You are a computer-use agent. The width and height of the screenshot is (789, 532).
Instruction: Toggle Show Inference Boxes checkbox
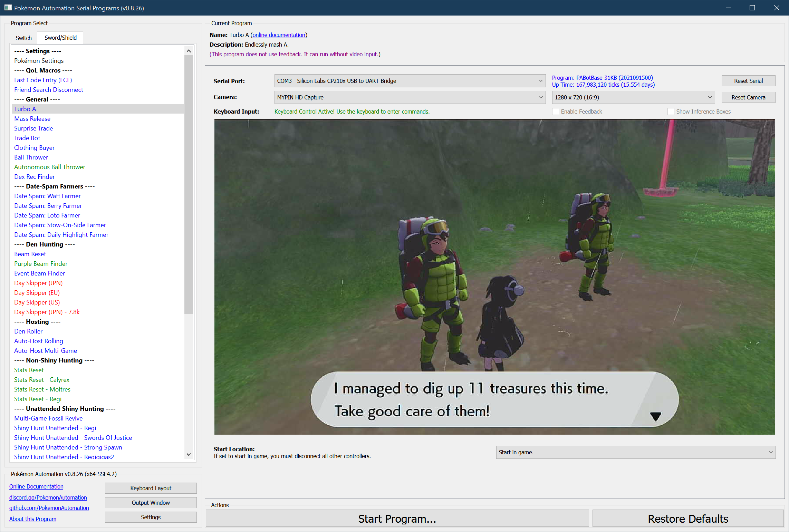click(x=671, y=112)
